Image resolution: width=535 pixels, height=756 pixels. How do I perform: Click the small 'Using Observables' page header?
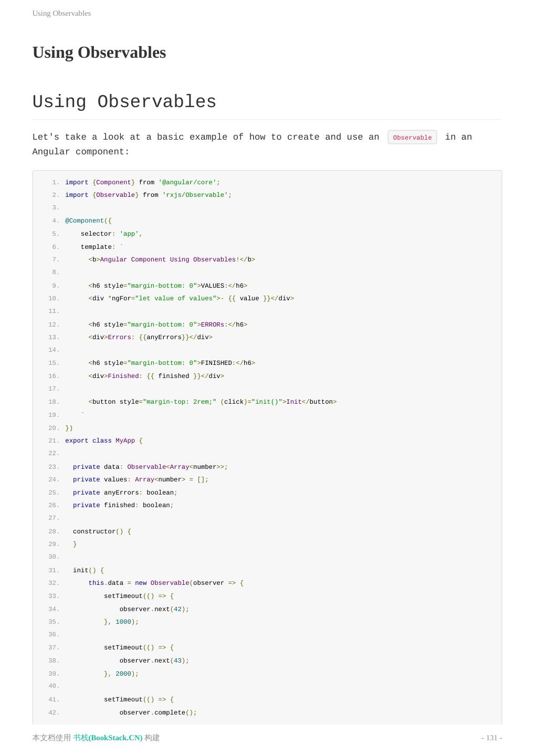coord(61,13)
